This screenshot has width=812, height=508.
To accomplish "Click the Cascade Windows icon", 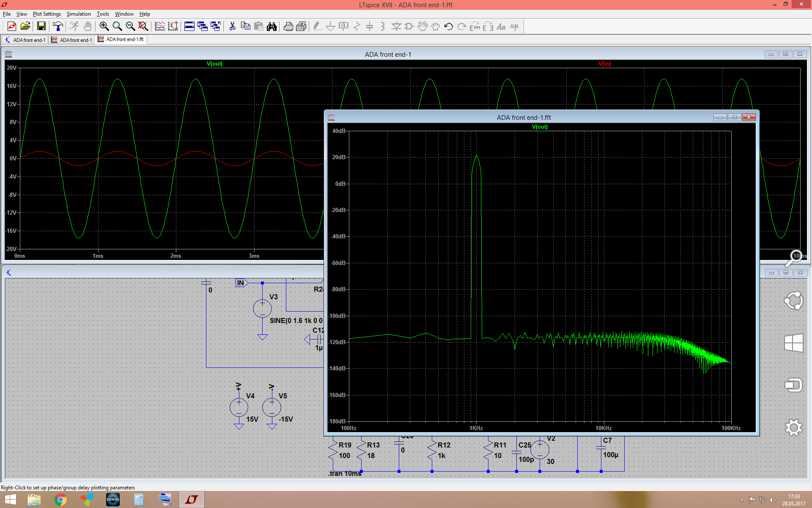I will click(x=203, y=26).
